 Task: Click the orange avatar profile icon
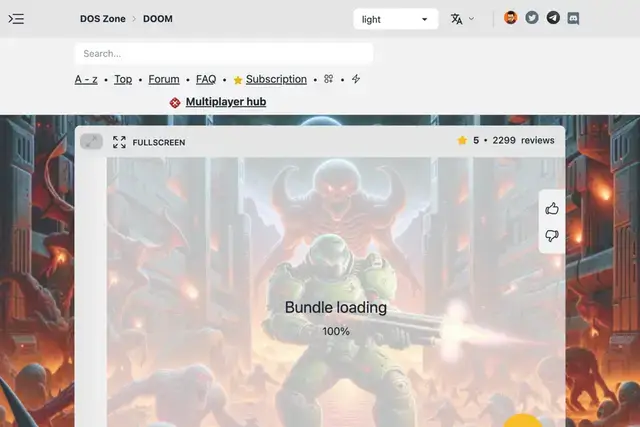510,18
